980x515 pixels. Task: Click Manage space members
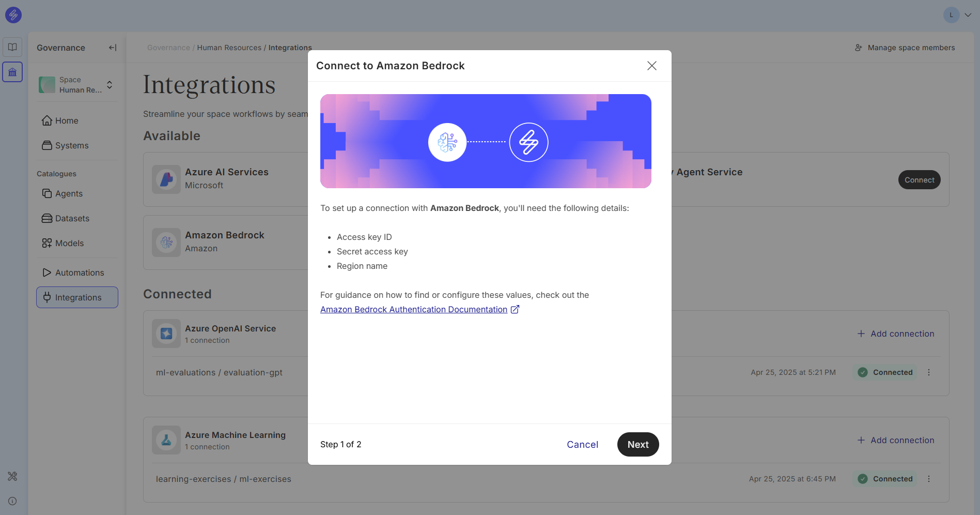[905, 48]
